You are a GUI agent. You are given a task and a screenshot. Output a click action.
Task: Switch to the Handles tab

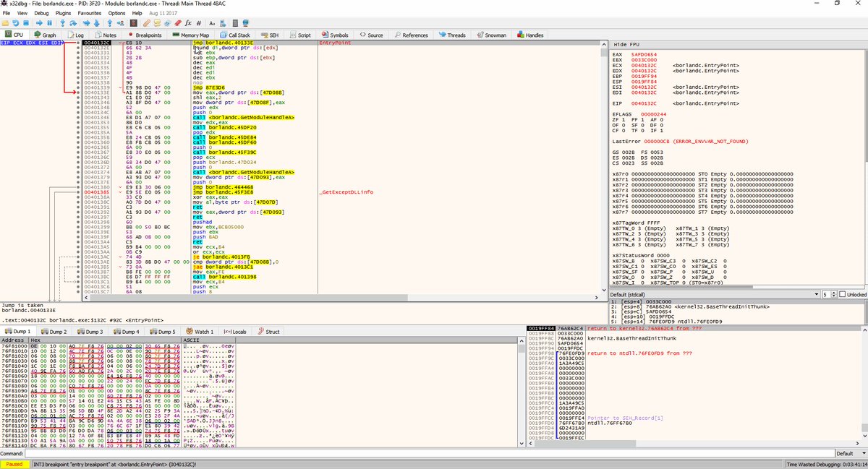(x=531, y=35)
